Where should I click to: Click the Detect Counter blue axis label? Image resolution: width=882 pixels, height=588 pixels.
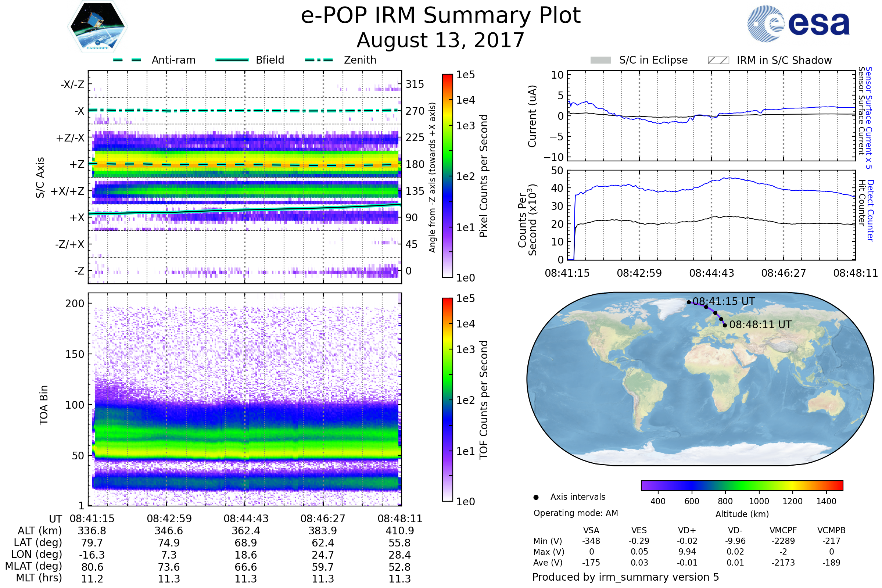click(x=871, y=210)
